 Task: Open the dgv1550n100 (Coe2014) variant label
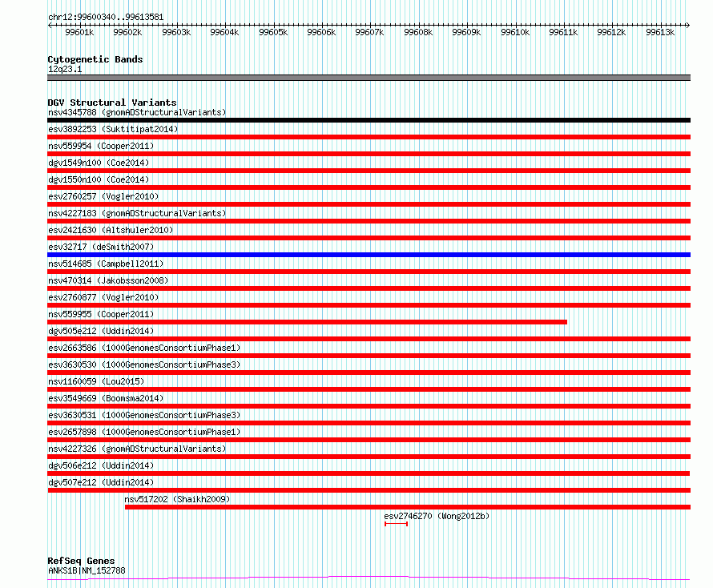coord(99,179)
